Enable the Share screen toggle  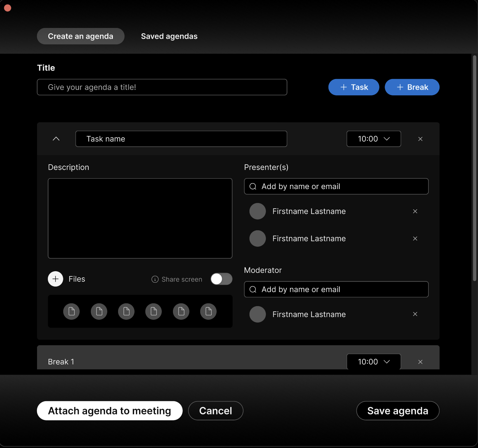pos(221,279)
